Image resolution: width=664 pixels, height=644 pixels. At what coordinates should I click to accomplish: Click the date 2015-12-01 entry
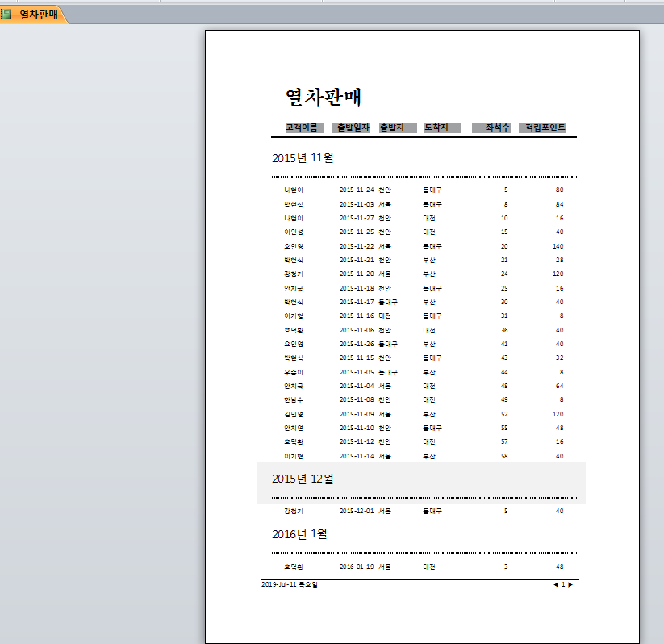point(357,511)
